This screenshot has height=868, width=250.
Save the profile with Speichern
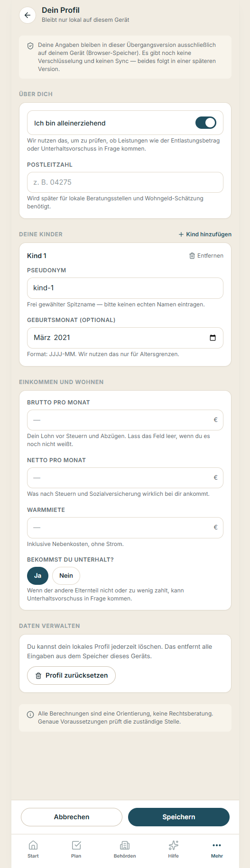pos(179,817)
